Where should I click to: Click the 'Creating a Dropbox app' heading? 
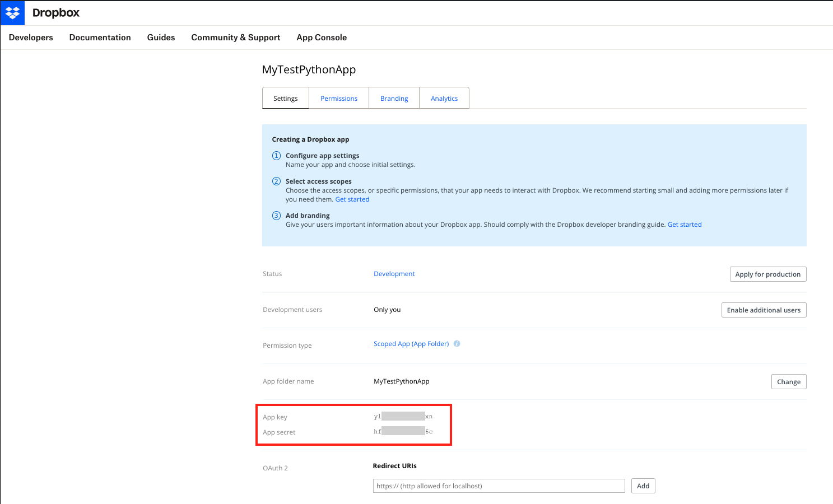[x=310, y=139]
